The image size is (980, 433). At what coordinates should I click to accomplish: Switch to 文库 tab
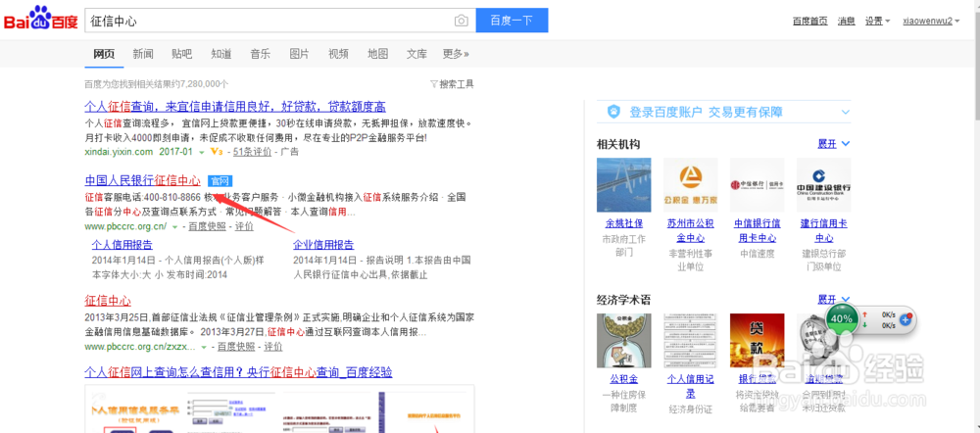(416, 54)
